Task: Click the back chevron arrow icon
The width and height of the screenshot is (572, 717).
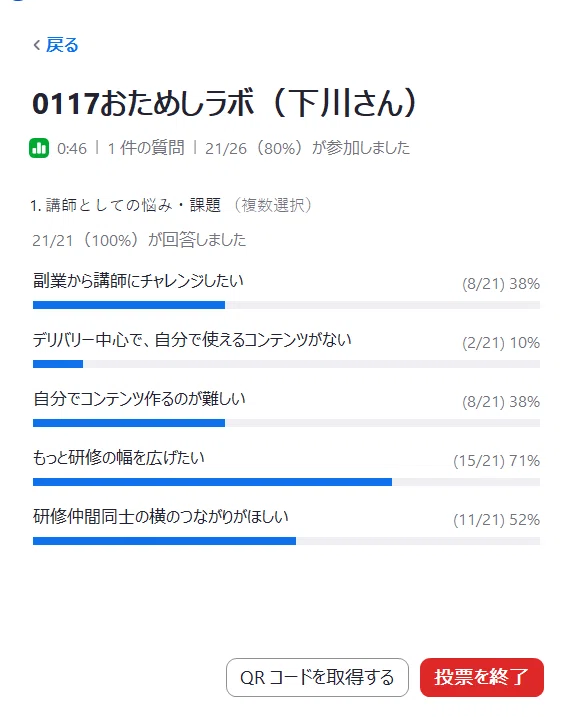Action: pyautogui.click(x=37, y=45)
